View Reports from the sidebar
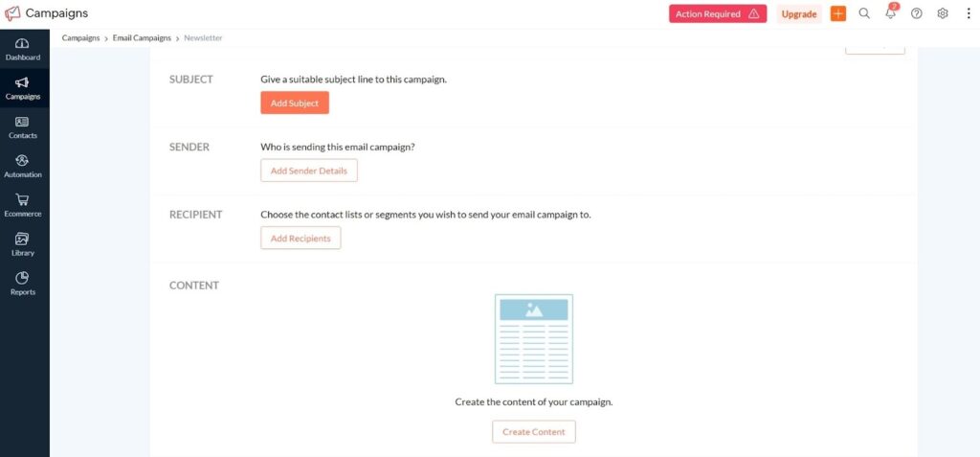The image size is (980, 457). coord(23,279)
